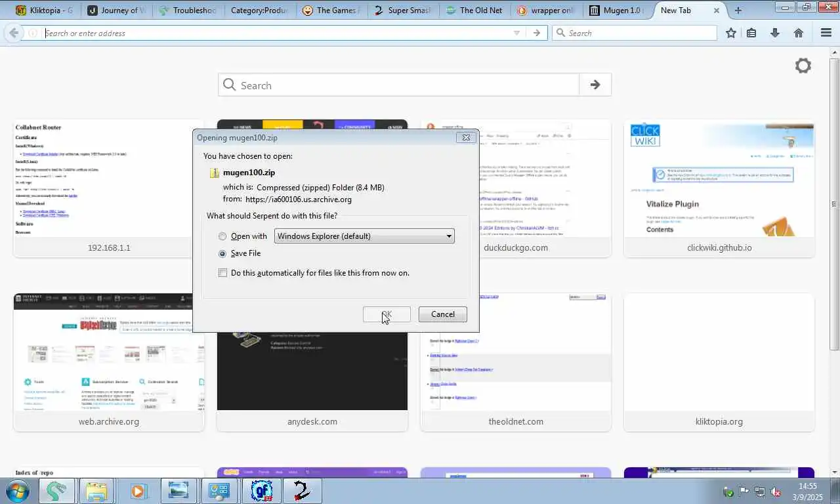Click Cancel in the download dialog
This screenshot has width=840, height=504.
[443, 314]
